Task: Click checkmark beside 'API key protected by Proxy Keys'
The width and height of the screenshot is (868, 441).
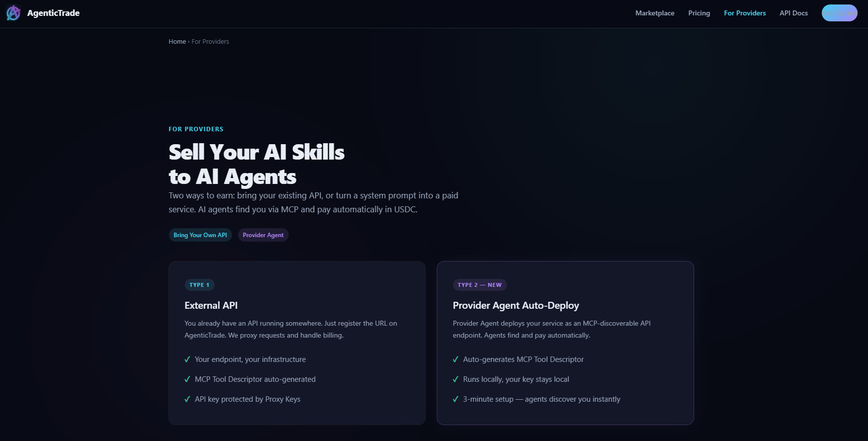Action: [187, 399]
